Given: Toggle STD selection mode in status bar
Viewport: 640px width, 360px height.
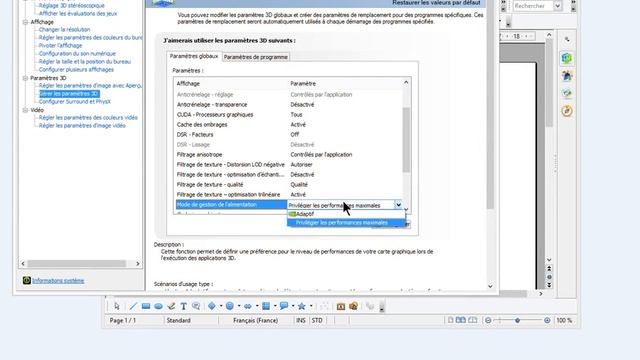Looking at the screenshot, I should (x=317, y=320).
